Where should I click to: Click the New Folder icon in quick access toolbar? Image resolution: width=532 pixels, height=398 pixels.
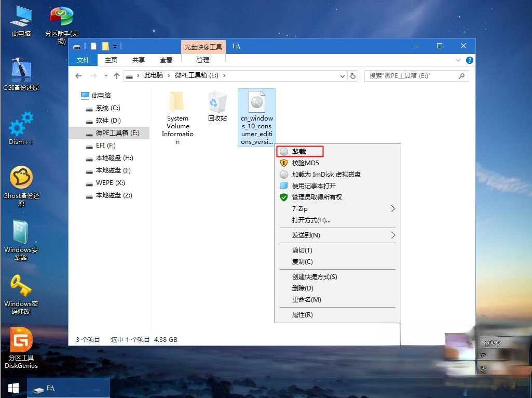(x=105, y=46)
